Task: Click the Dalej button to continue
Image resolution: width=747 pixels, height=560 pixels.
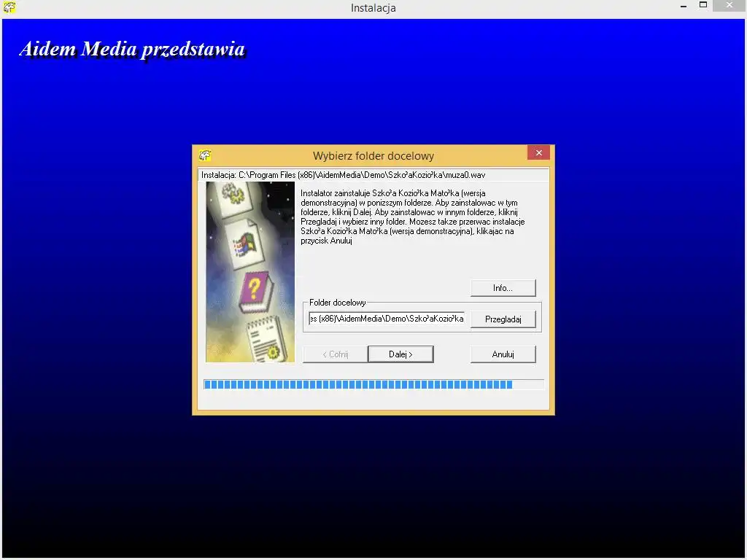Action: [400, 354]
